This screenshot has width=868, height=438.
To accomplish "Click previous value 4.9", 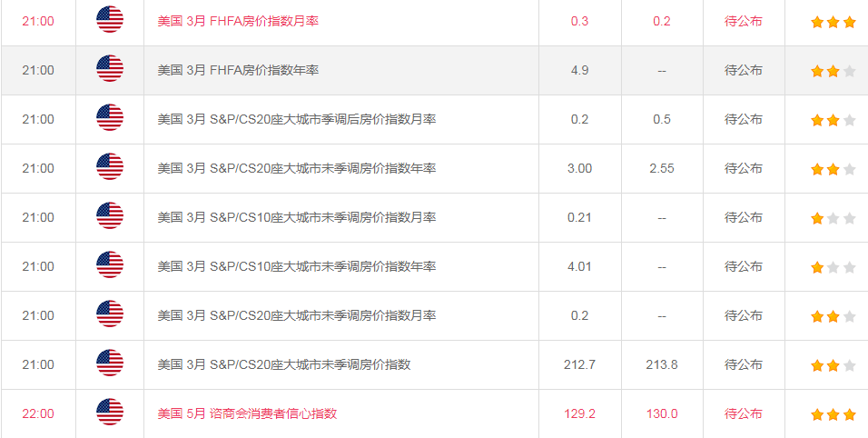I will (x=579, y=70).
